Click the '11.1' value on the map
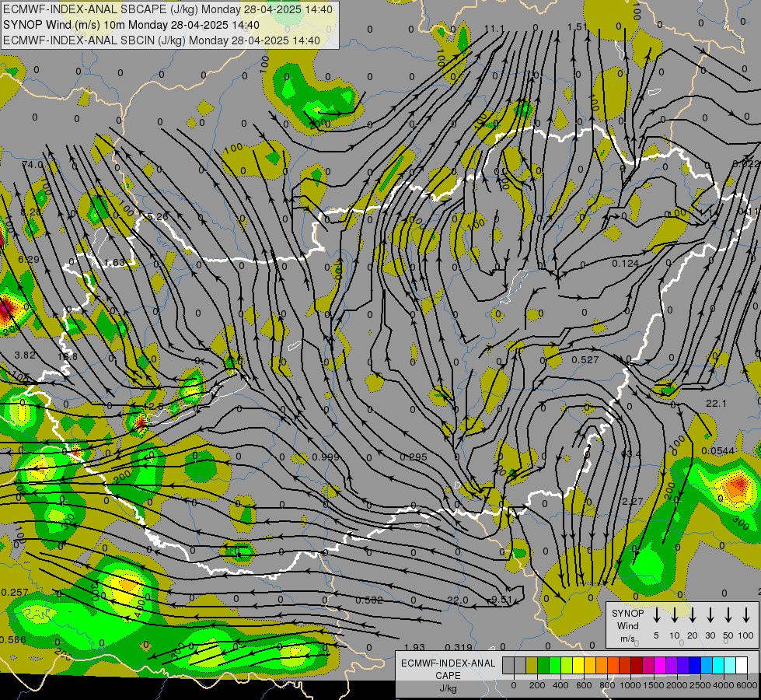Viewport: 761px width, 700px height. pos(494,29)
